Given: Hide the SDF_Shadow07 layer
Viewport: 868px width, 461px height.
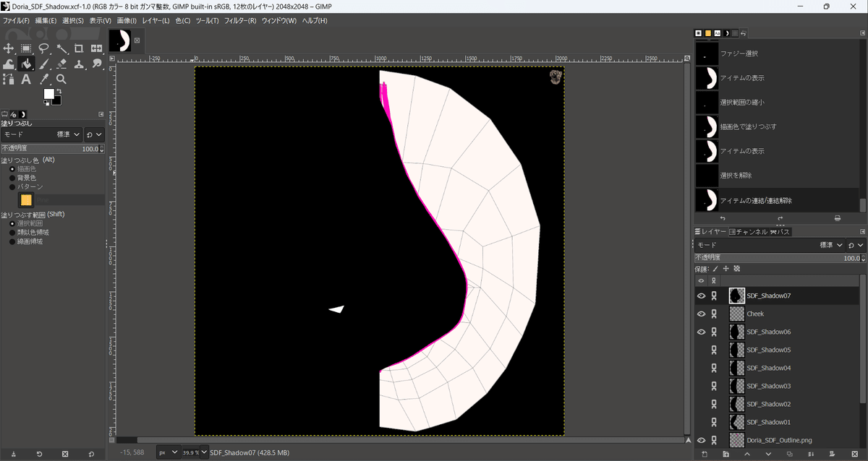Looking at the screenshot, I should pos(700,295).
